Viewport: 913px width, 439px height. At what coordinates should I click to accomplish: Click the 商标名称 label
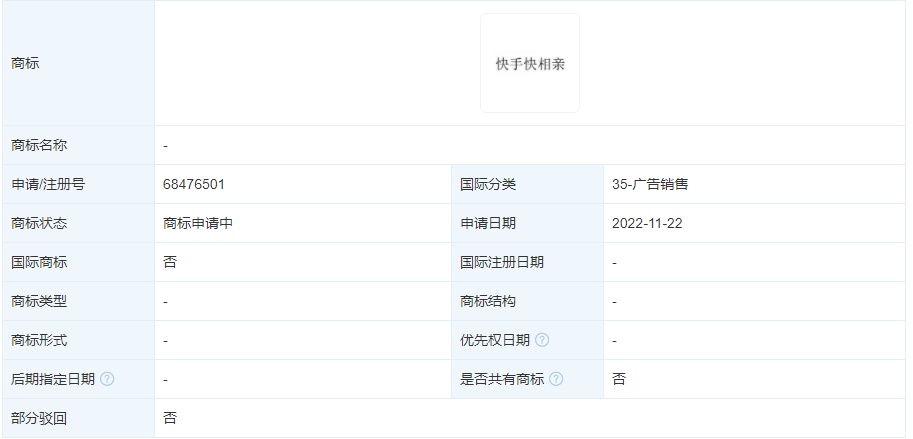pos(39,146)
